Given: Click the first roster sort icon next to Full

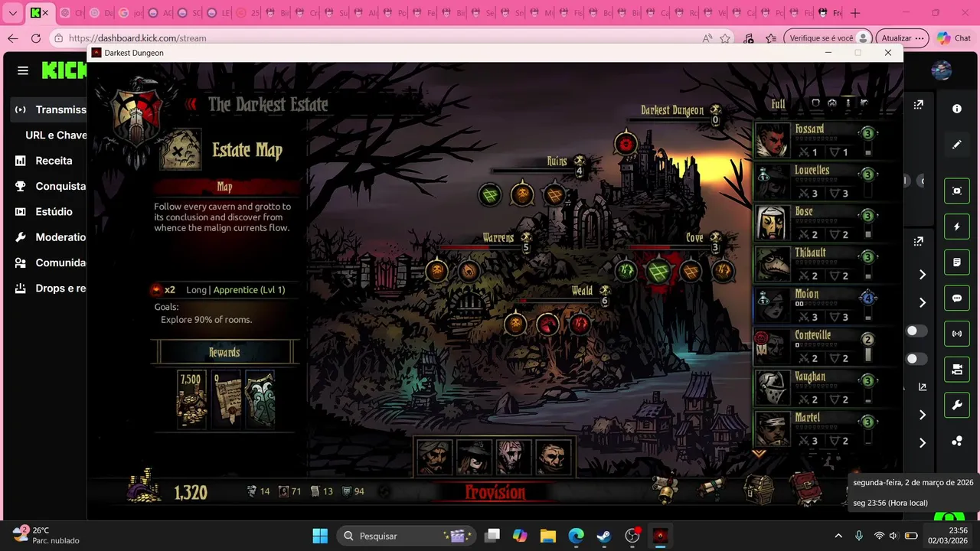Looking at the screenshot, I should tap(815, 103).
